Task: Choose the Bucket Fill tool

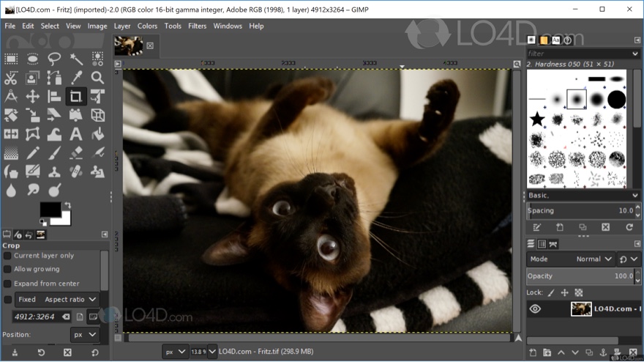Action: [97, 135]
